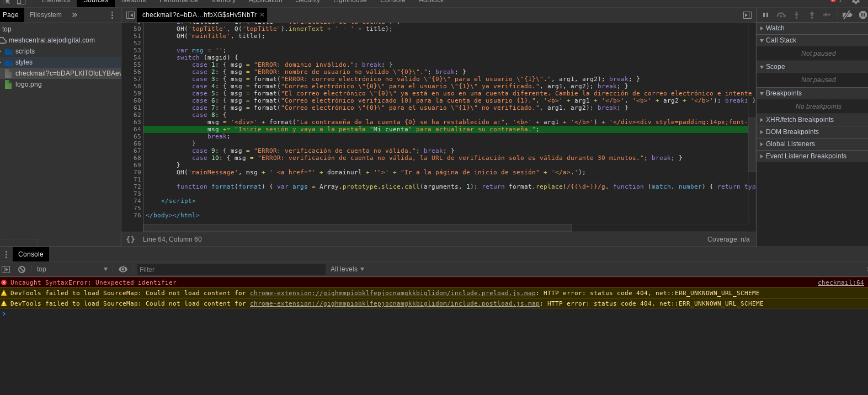
Task: Clear the console
Action: [22, 269]
